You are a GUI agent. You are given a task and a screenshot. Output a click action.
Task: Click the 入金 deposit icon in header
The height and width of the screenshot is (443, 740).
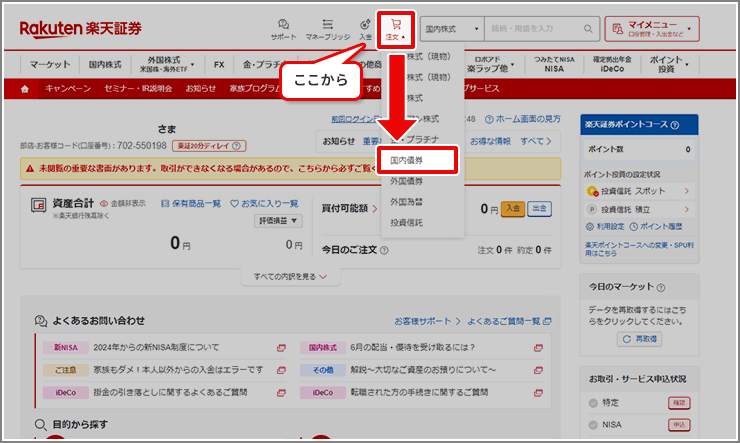[x=365, y=29]
